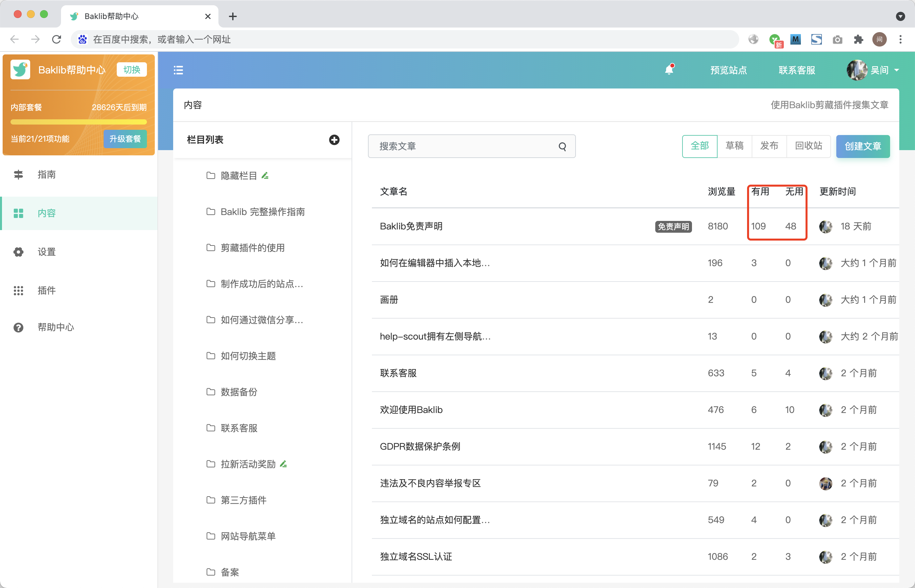Screen dimensions: 915x588
Task: Select 联系客服 column in list
Action: (239, 428)
